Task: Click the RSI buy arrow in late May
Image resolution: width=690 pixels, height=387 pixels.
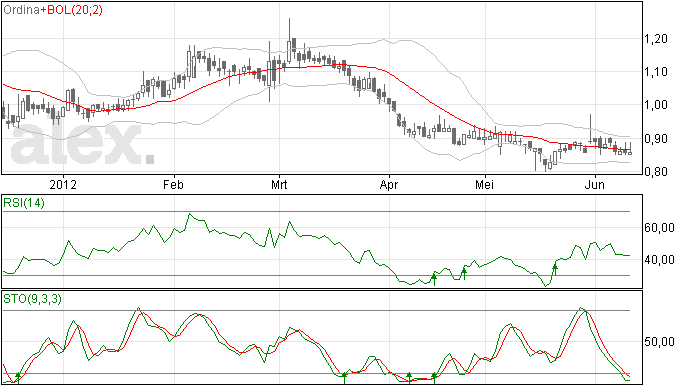Action: coord(555,269)
